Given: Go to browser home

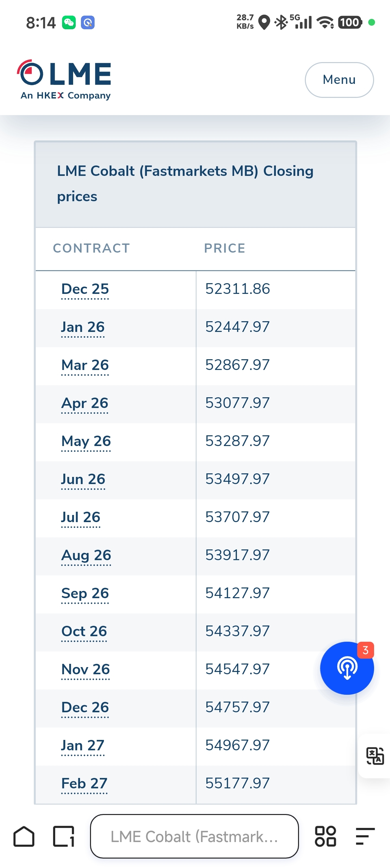Looking at the screenshot, I should 24,836.
